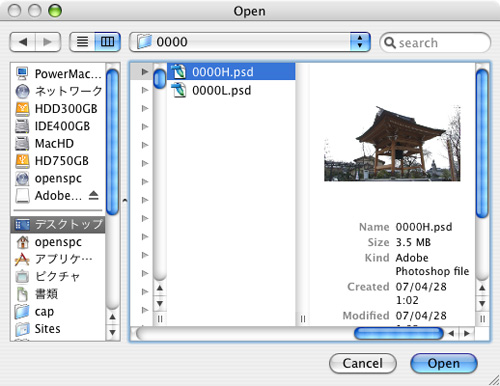
Task: Click the horizontal scrollbar thumb in browser
Action: [399, 333]
